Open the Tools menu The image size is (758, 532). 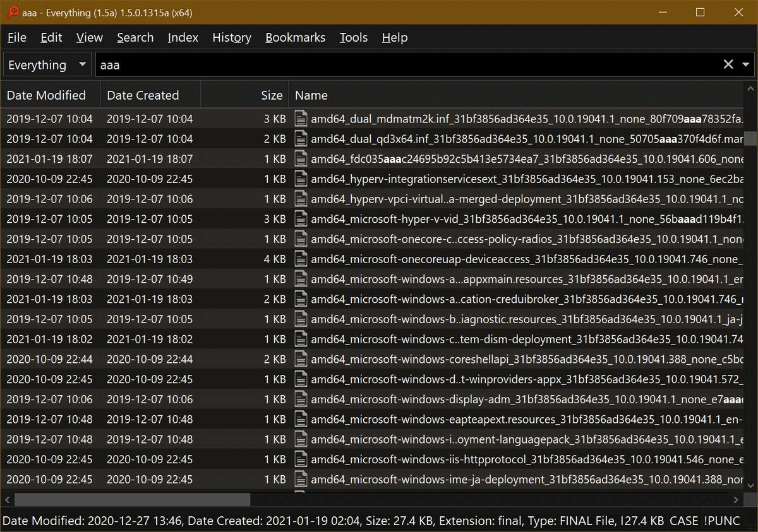tap(354, 37)
